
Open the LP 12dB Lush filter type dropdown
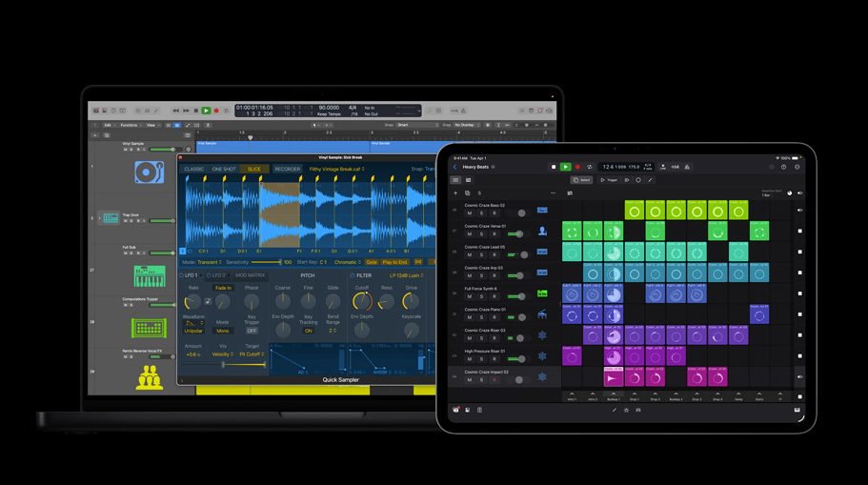[x=406, y=275]
